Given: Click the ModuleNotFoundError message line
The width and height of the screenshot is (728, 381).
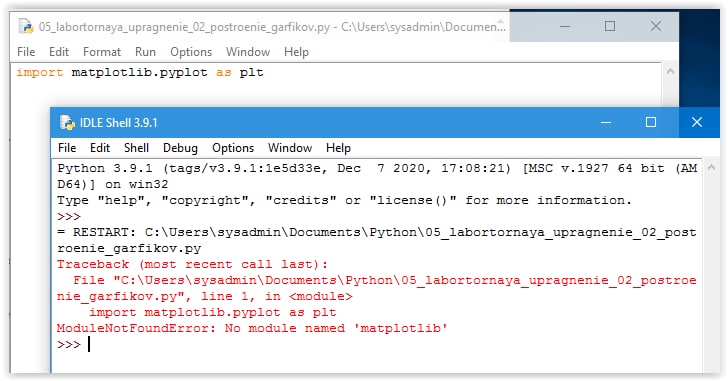Looking at the screenshot, I should point(252,329).
